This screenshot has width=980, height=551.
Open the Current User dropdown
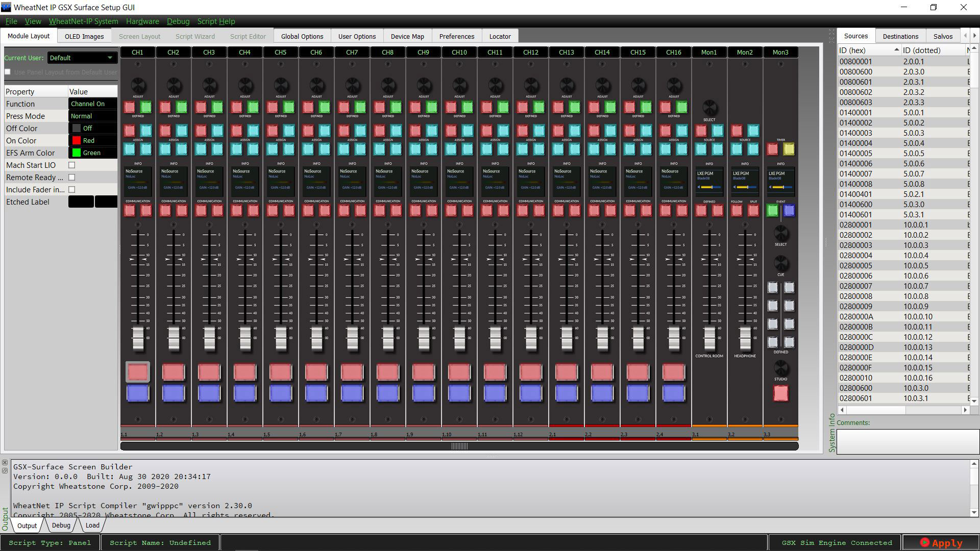point(82,58)
